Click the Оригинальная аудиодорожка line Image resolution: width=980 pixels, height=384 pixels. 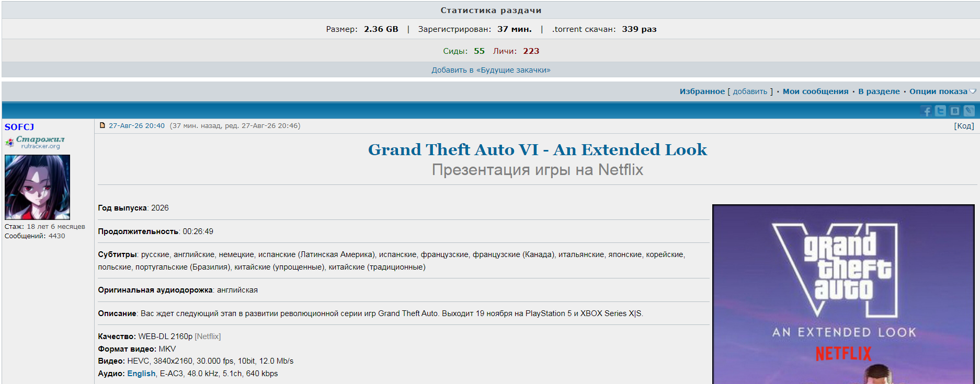[178, 290]
